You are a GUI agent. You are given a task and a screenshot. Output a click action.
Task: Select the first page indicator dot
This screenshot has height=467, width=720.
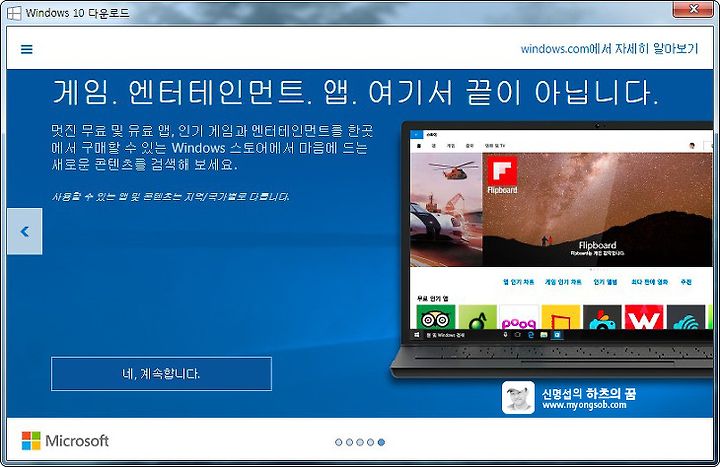339,442
